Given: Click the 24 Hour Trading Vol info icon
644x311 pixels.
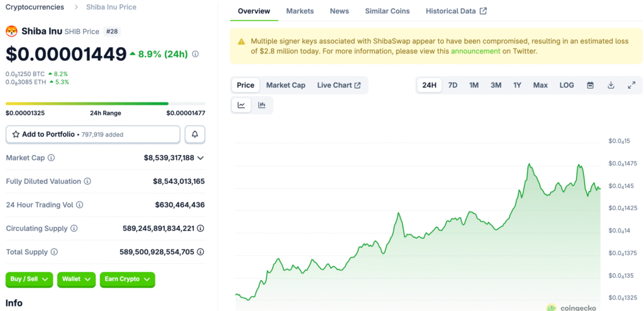Looking at the screenshot, I should tap(80, 204).
